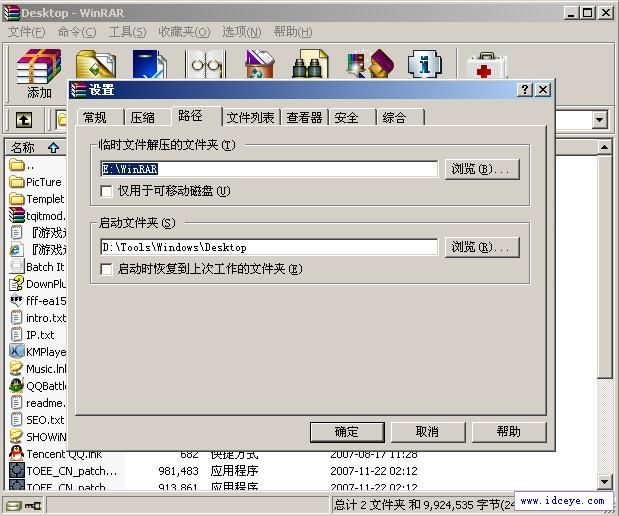Click the Batch It file icon

click(17, 266)
